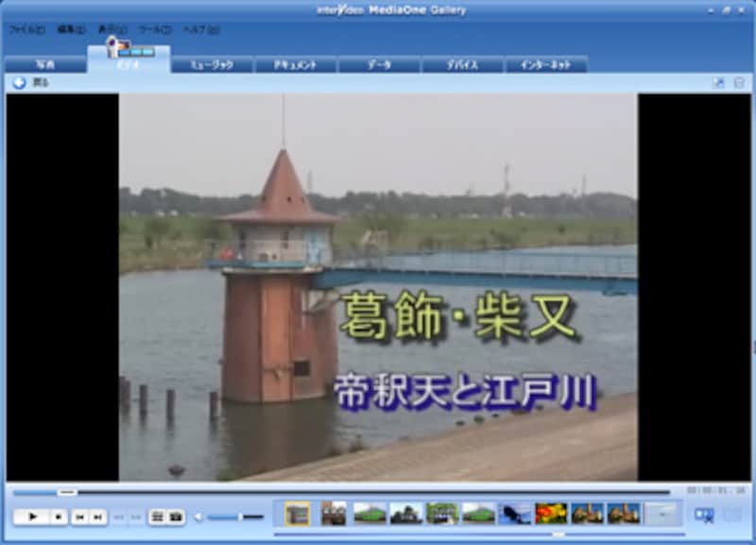
Task: Click the fast-forward icon left of the view-mode button
Action: coord(136,517)
